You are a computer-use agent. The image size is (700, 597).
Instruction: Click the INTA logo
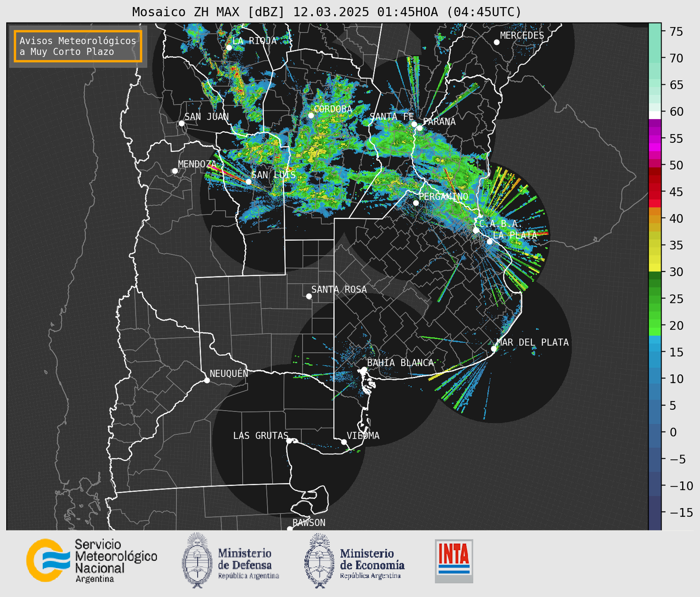(454, 561)
